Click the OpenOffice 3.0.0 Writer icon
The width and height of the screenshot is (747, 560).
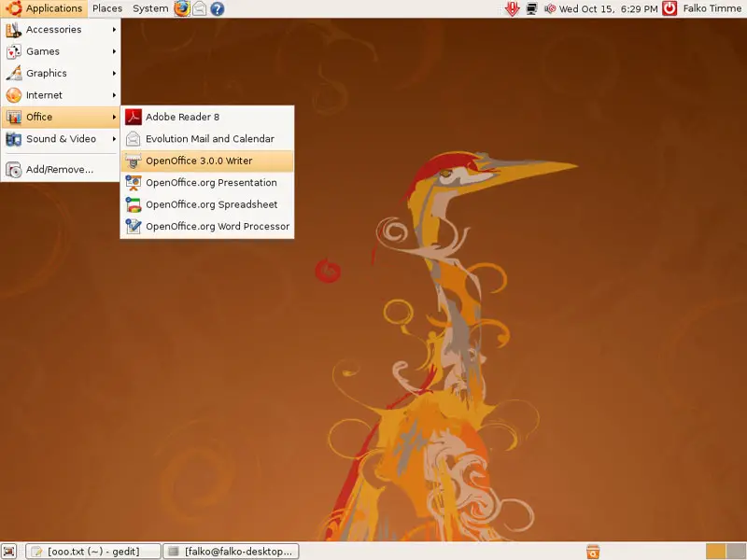coord(134,161)
